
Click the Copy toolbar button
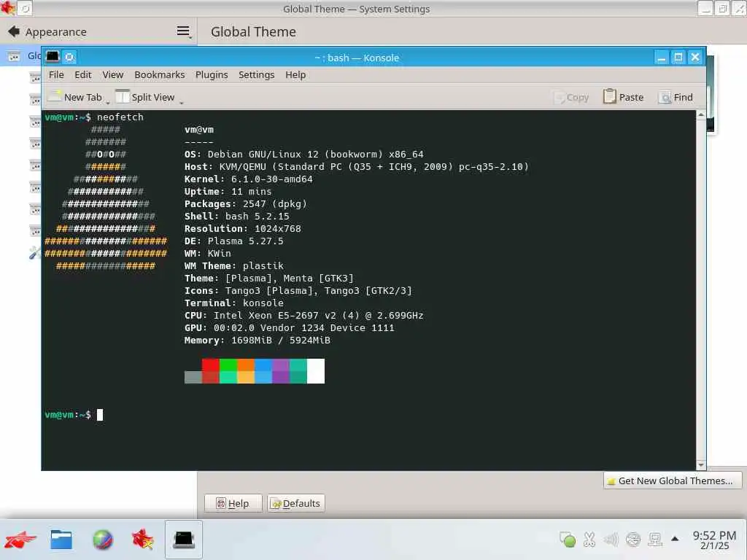[x=572, y=97]
